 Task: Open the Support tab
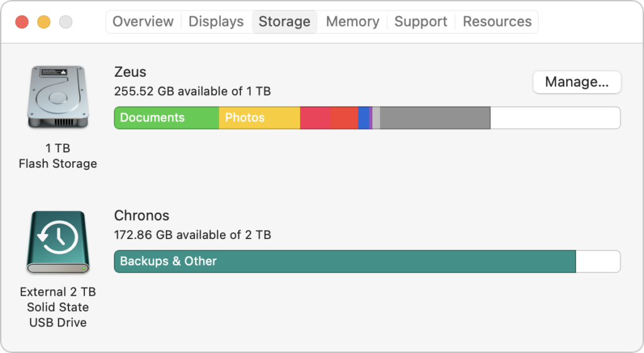click(x=420, y=21)
